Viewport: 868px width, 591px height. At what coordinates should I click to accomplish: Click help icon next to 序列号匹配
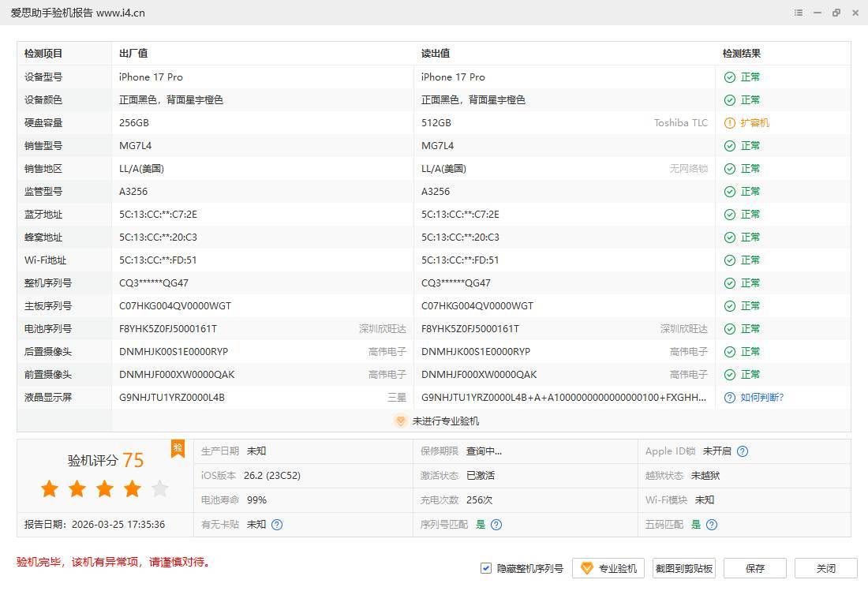496,525
